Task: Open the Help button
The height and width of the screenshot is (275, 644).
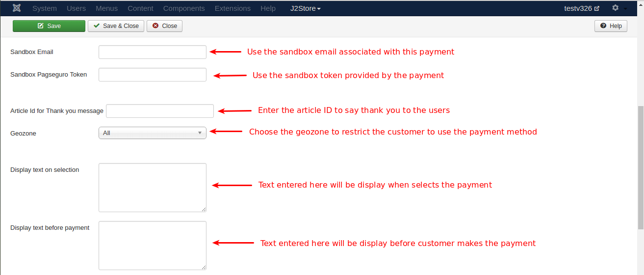Action: click(x=611, y=26)
